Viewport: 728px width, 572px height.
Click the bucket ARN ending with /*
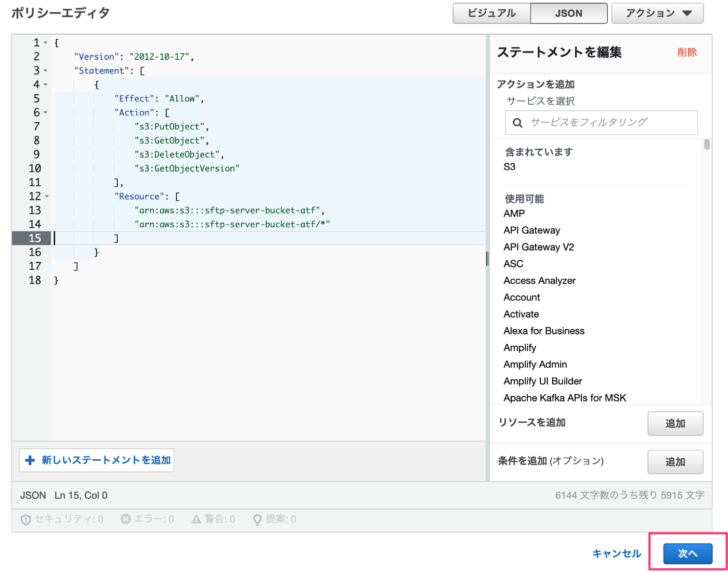pos(232,225)
